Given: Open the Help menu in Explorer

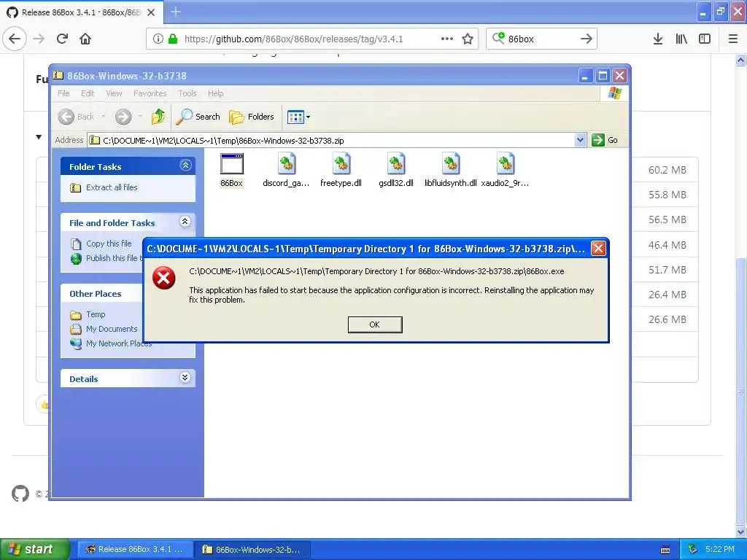Looking at the screenshot, I should pos(215,93).
